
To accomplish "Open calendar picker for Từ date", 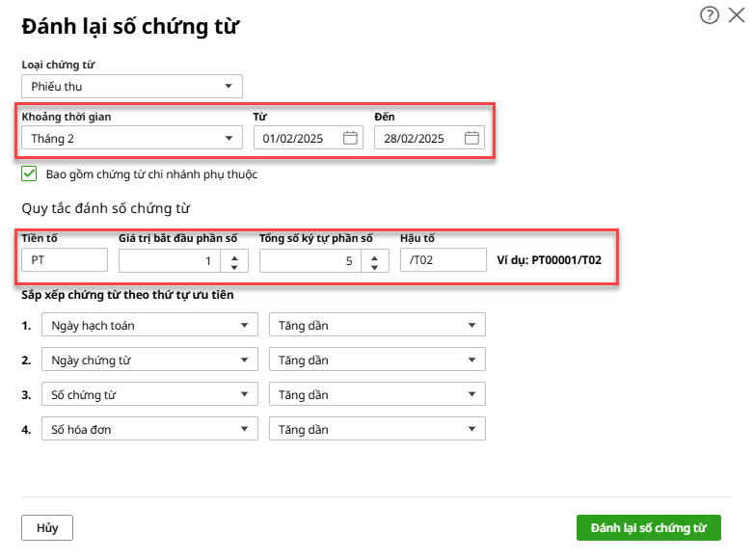I will tap(351, 139).
